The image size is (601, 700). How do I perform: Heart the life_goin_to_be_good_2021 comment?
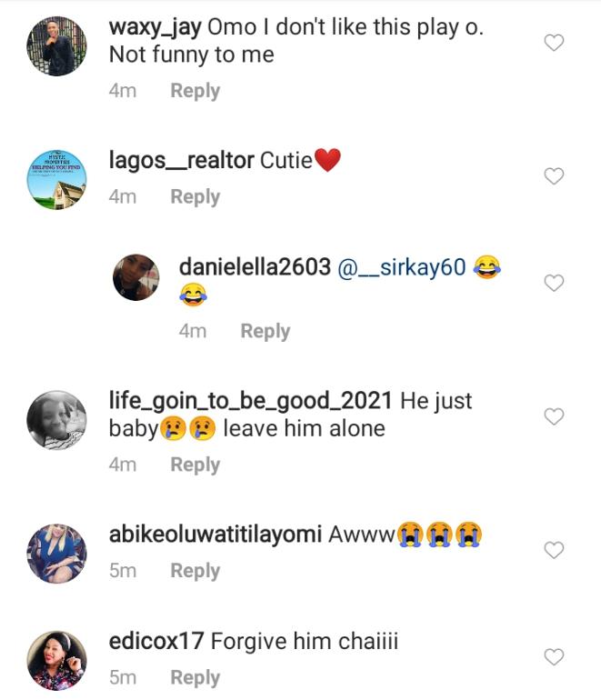554,416
